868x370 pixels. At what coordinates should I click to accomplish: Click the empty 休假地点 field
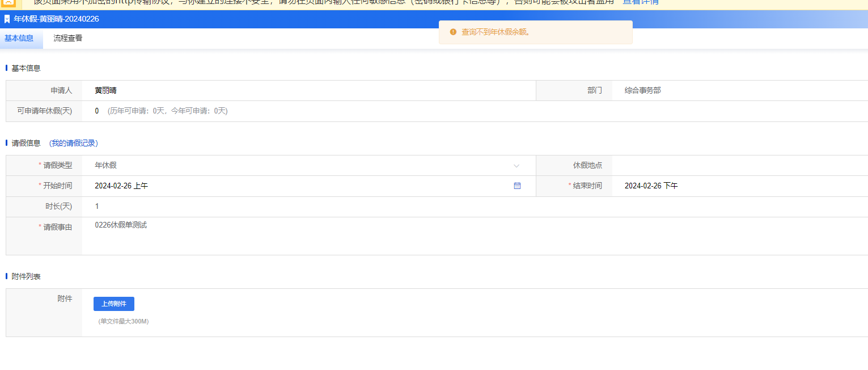[x=740, y=165]
